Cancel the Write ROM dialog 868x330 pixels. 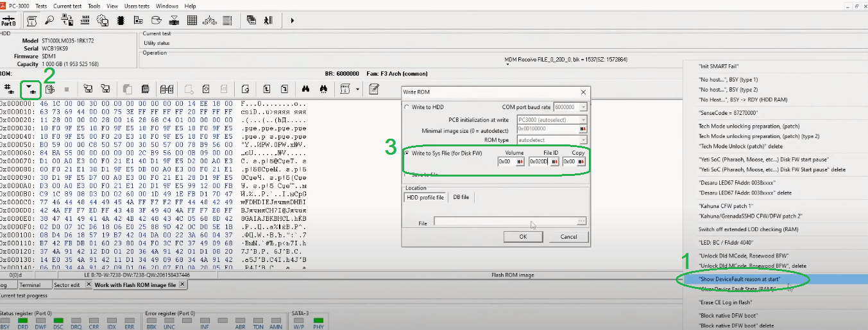568,236
